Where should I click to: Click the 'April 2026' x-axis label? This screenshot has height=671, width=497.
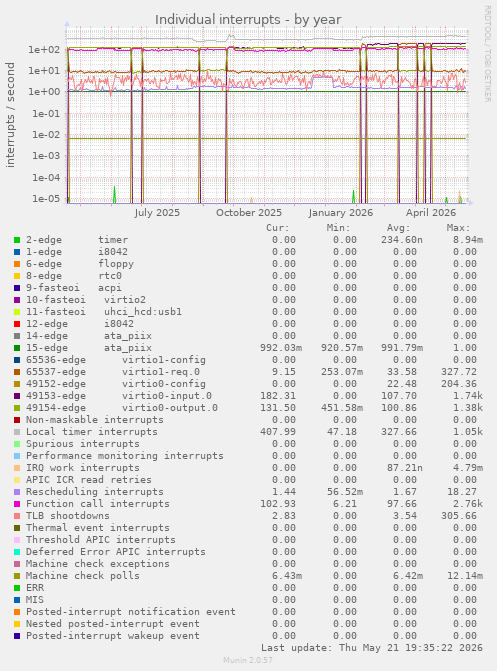pos(431,213)
